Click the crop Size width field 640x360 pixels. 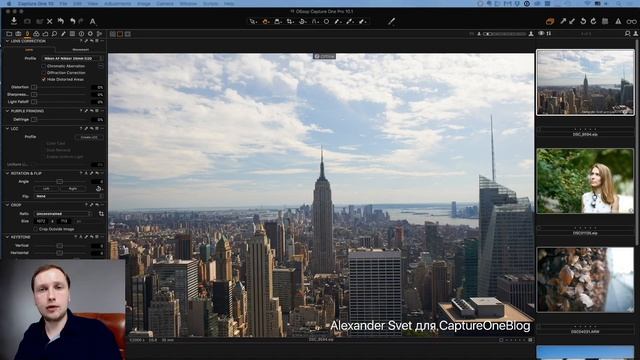click(x=42, y=221)
